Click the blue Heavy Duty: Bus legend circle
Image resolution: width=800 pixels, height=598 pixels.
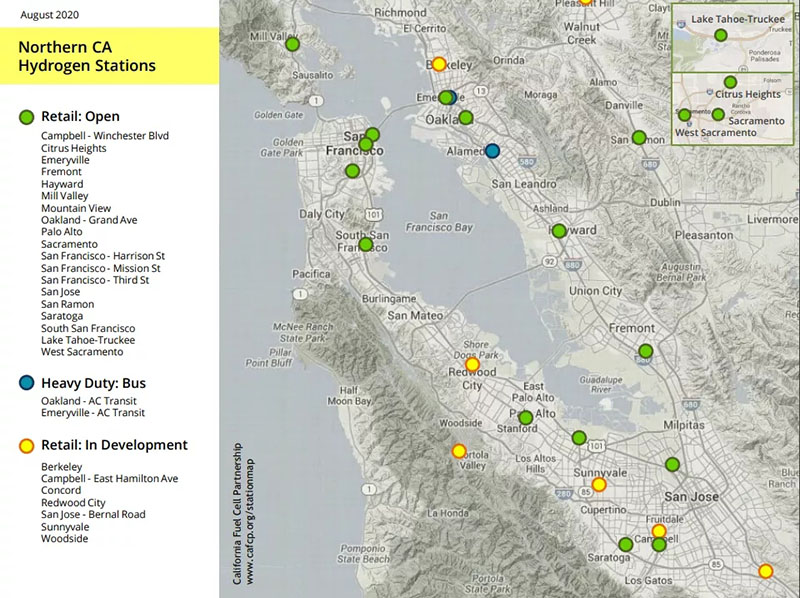click(28, 383)
